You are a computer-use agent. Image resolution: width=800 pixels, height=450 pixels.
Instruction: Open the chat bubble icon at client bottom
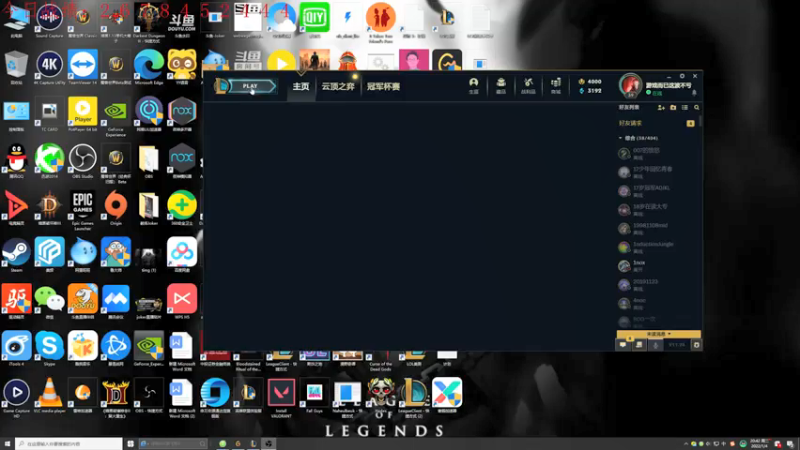point(623,345)
